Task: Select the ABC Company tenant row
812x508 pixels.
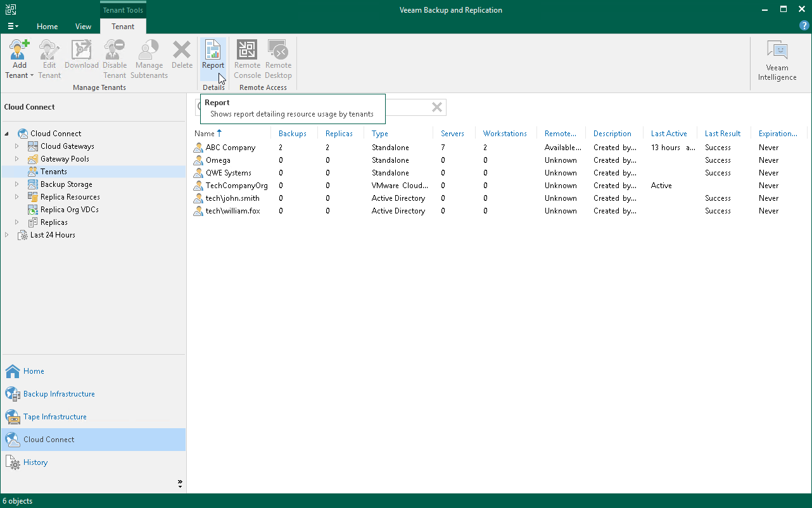Action: [x=231, y=148]
